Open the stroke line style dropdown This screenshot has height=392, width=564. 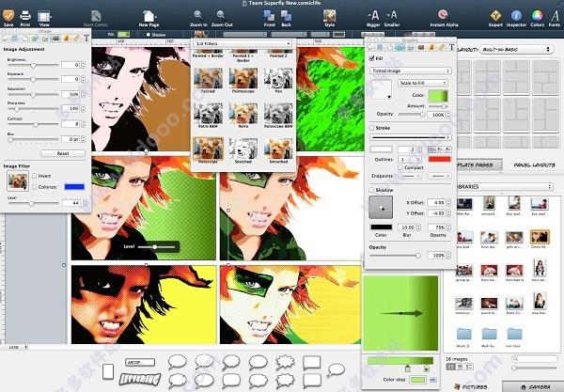[x=411, y=137]
